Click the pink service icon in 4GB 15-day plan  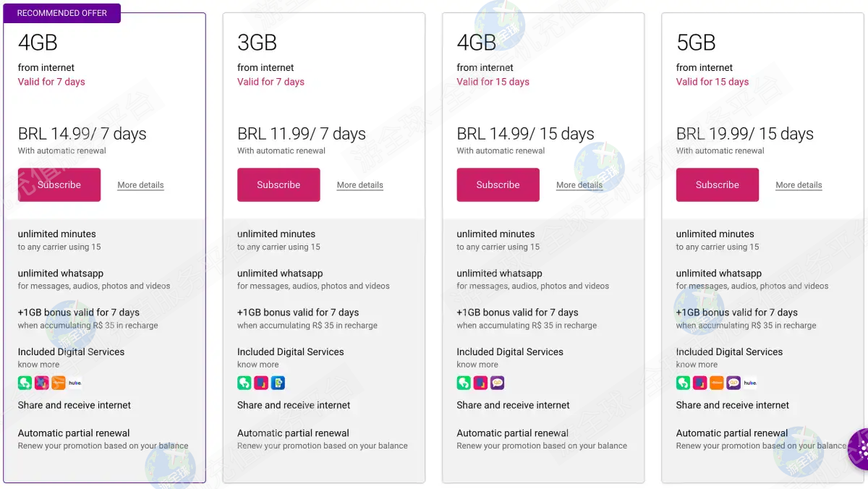point(480,383)
